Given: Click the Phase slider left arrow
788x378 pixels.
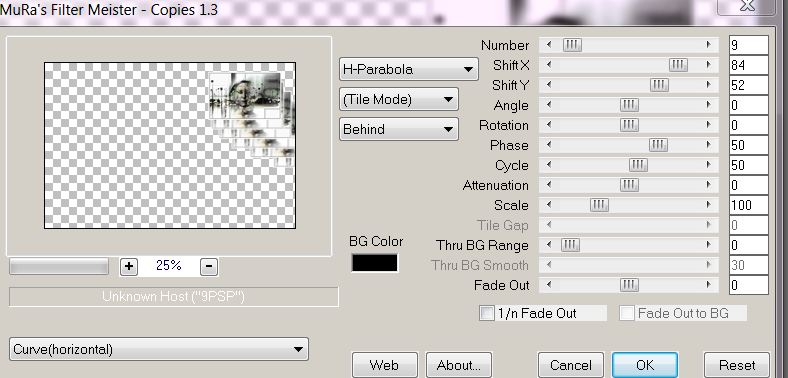Looking at the screenshot, I should point(549,145).
